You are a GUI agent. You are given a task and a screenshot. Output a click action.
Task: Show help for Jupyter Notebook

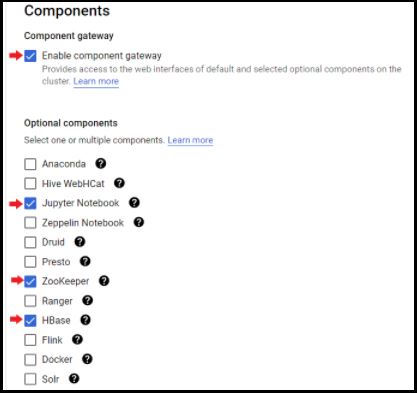pyautogui.click(x=134, y=202)
